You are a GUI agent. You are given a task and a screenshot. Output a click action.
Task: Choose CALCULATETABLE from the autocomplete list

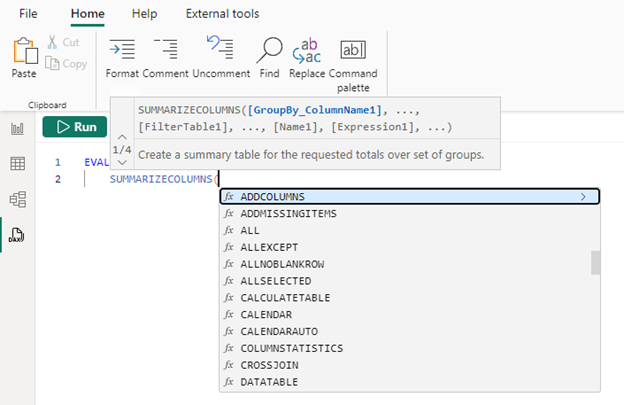pos(285,298)
